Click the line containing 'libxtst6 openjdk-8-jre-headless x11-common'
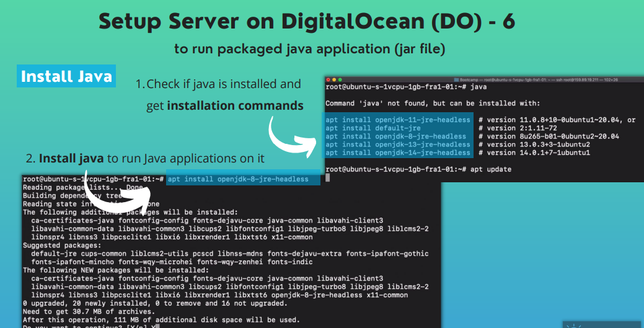644x328 pixels. point(220,295)
